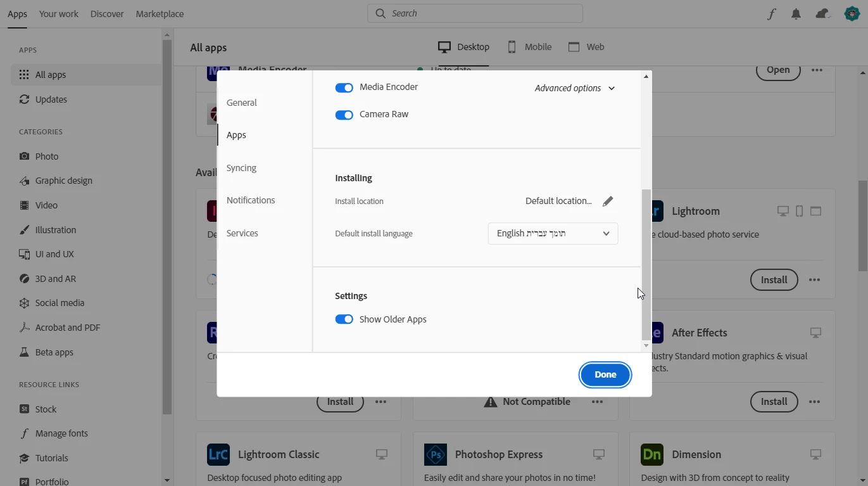Screen dimensions: 868x486
Task: Open the Marketplace top menu
Action: 160,13
